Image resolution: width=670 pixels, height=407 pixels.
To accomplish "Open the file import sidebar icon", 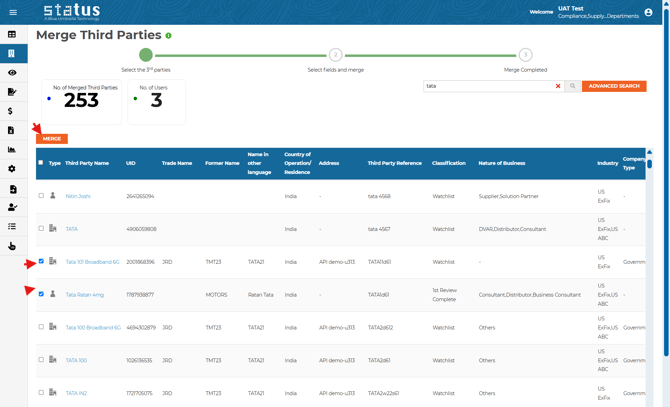I will (x=13, y=189).
